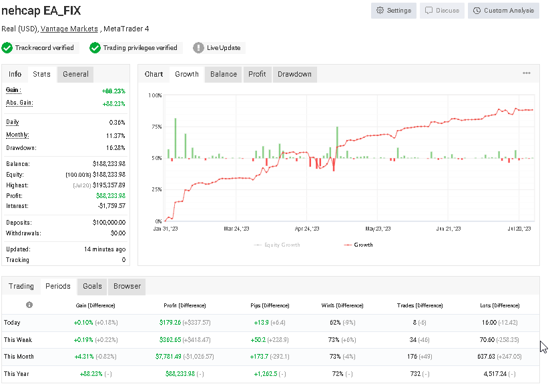Click the Monthly label in Info panel

[18, 135]
